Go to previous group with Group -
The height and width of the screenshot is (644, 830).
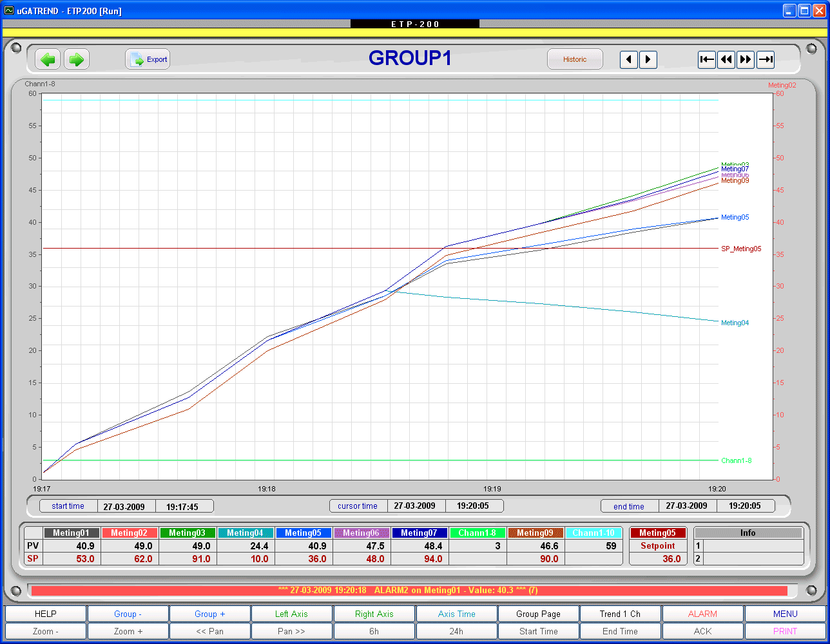[128, 614]
